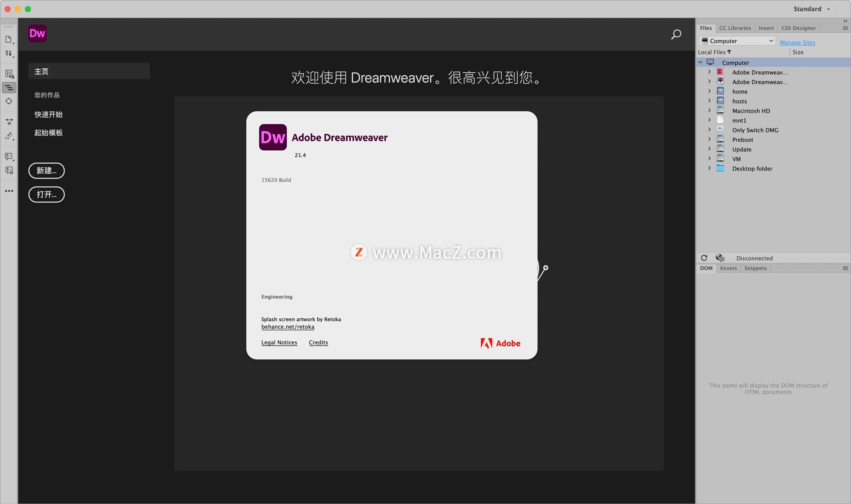Open the three-dots Customize Toolbar icon
Image resolution: width=851 pixels, height=504 pixels.
[9, 191]
